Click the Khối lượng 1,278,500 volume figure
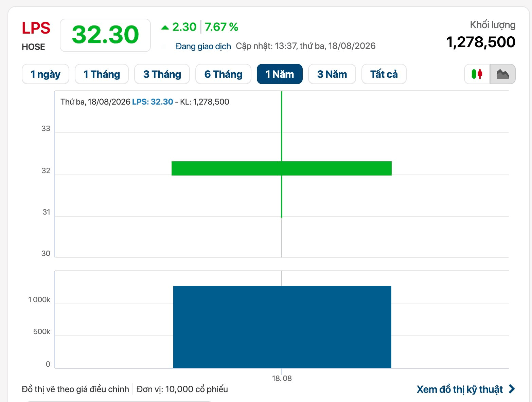 [x=480, y=42]
